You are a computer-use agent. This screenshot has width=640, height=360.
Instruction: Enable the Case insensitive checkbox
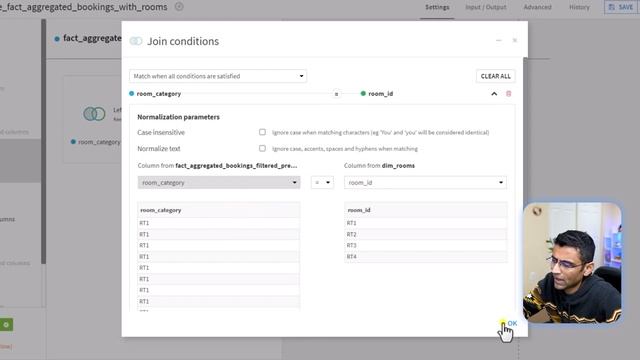262,132
